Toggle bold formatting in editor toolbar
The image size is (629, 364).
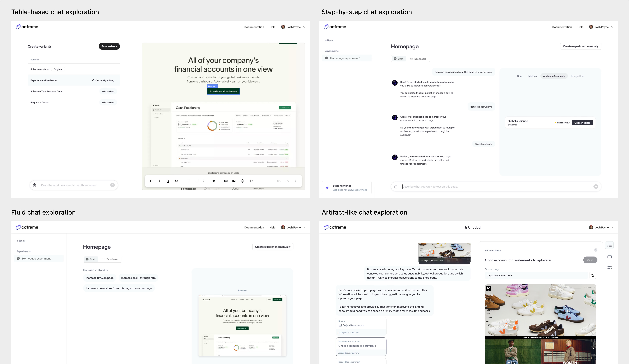(x=151, y=181)
